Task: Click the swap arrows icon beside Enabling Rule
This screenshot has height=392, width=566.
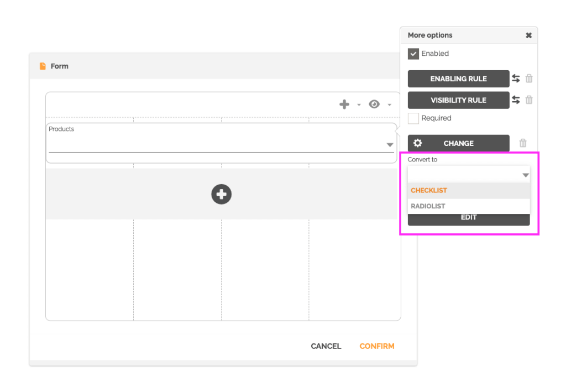Action: point(516,79)
